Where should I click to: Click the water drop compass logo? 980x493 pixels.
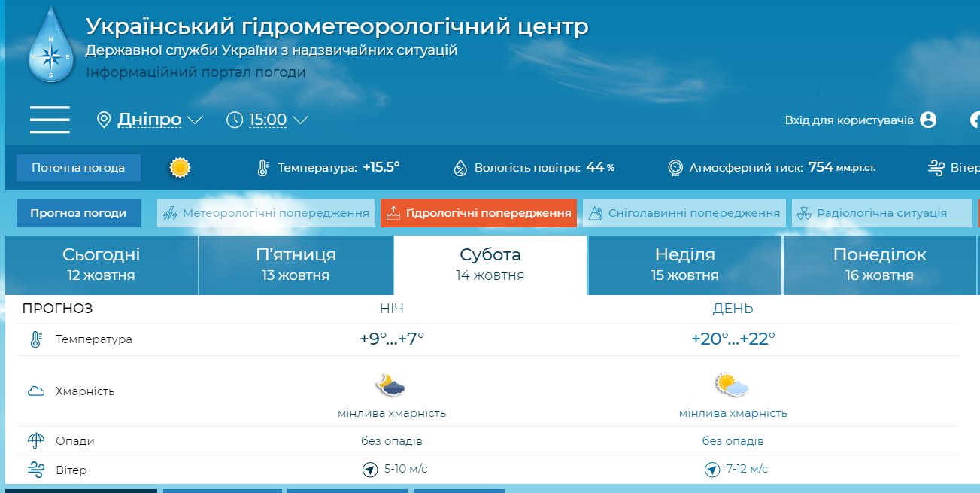50,47
